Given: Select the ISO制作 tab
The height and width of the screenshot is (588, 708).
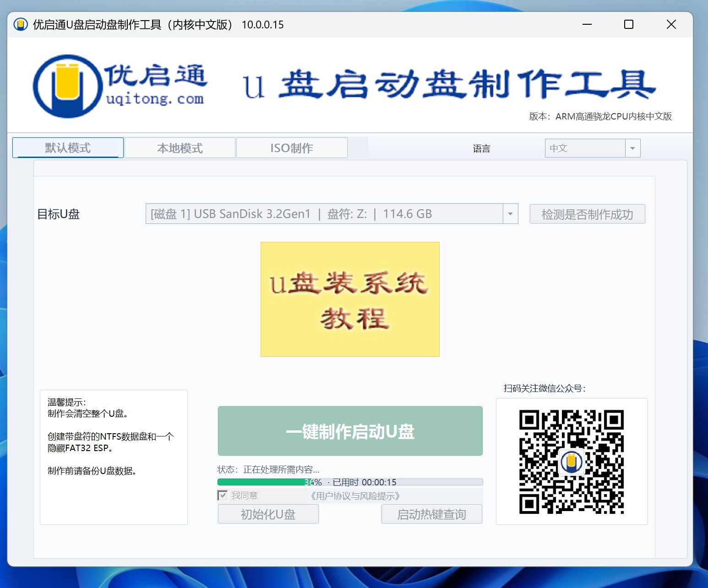Looking at the screenshot, I should 292,148.
